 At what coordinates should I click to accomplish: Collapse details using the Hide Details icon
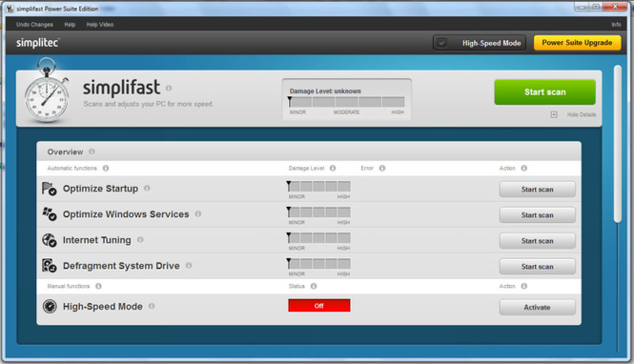tap(554, 114)
